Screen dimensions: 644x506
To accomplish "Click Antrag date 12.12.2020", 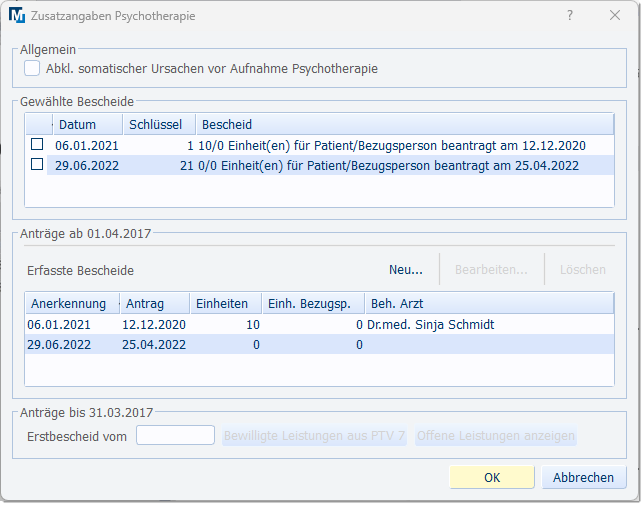I will pos(154,325).
